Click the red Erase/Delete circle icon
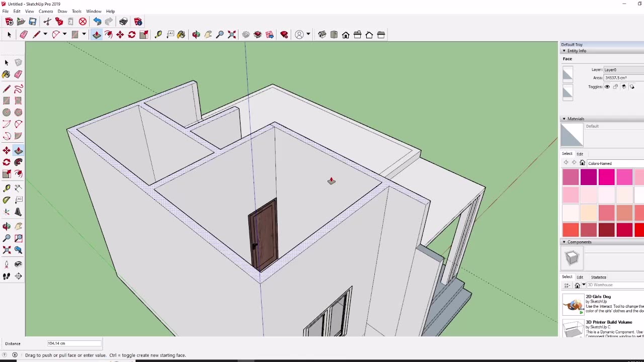The height and width of the screenshot is (362, 644). tap(83, 22)
